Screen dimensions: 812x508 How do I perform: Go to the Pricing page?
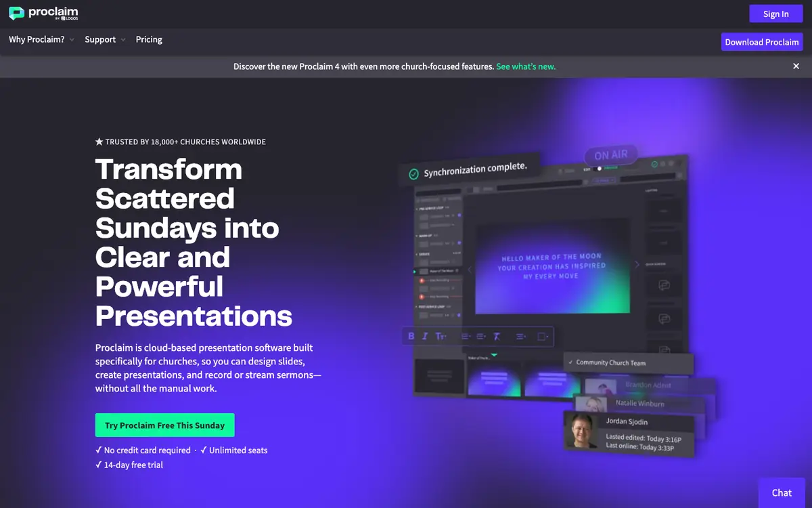149,39
